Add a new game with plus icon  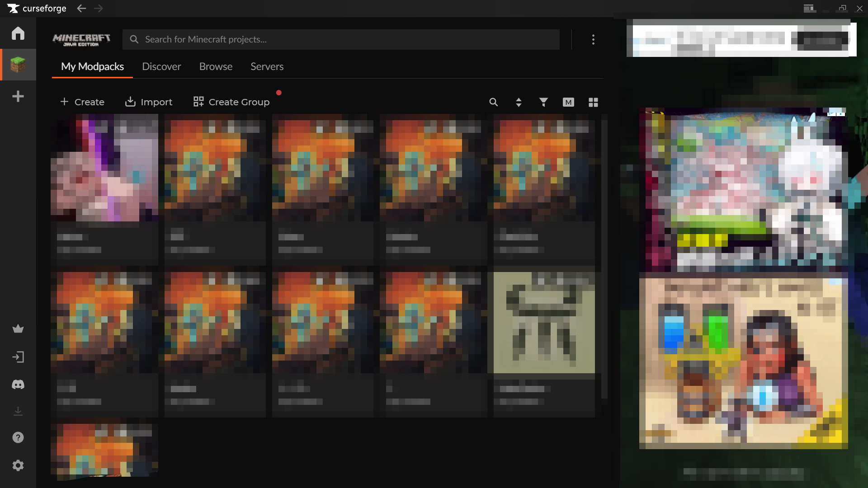(x=18, y=96)
